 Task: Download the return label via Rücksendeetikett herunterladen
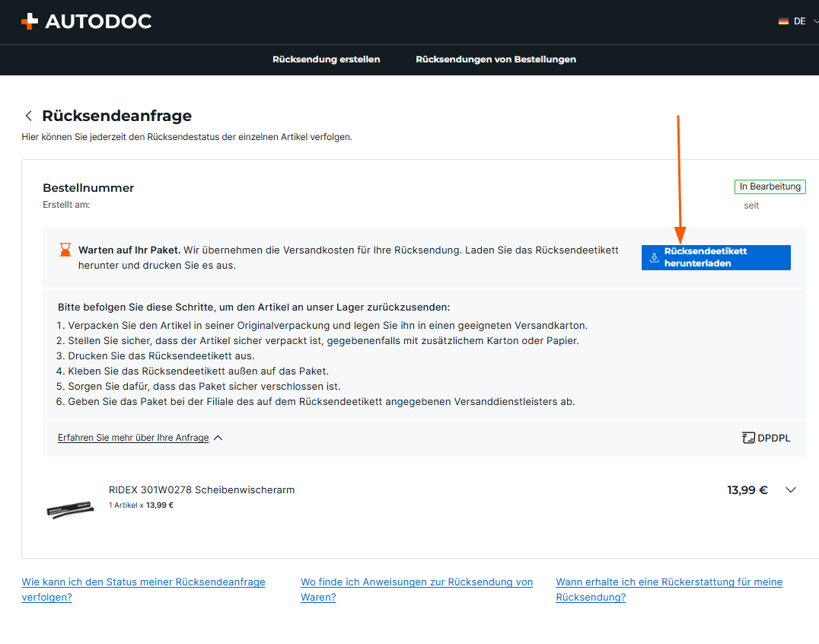(x=715, y=257)
